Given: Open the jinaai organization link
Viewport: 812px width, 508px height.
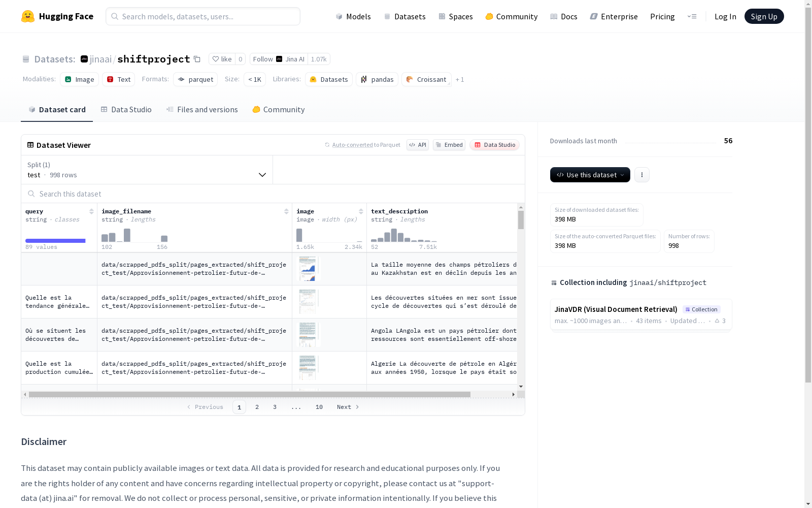Looking at the screenshot, I should coord(100,59).
